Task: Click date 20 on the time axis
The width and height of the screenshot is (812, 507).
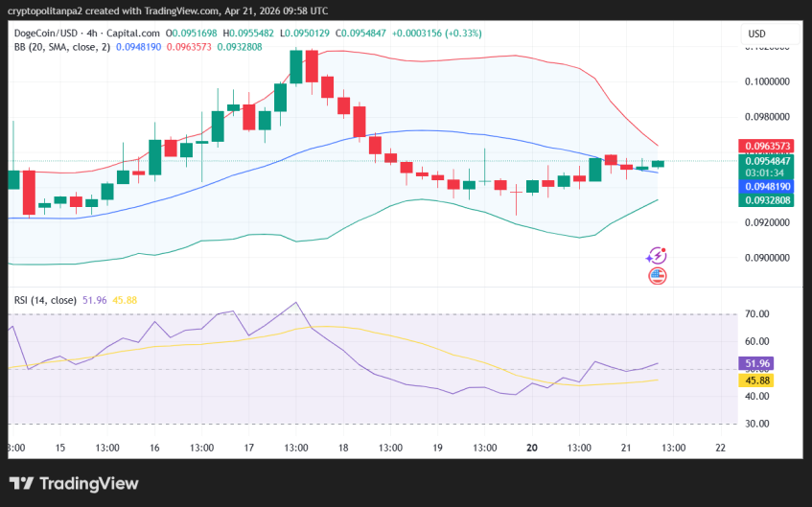Action: point(531,448)
